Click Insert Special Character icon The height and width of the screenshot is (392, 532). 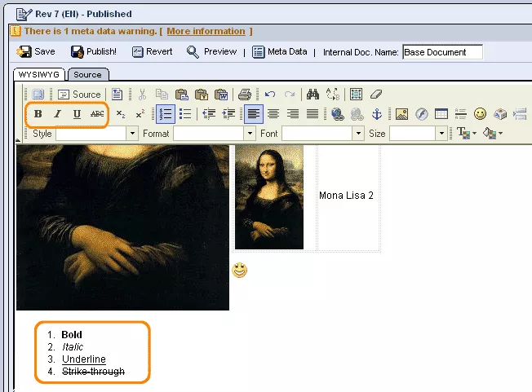click(500, 114)
